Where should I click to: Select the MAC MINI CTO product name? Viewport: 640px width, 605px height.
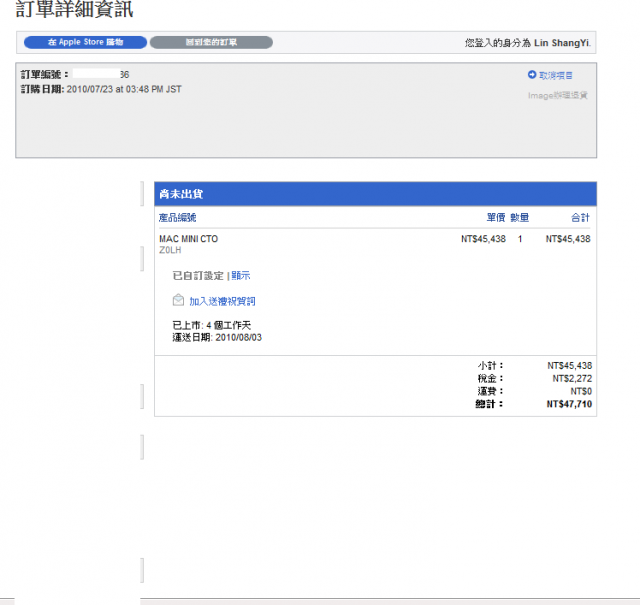tap(189, 239)
